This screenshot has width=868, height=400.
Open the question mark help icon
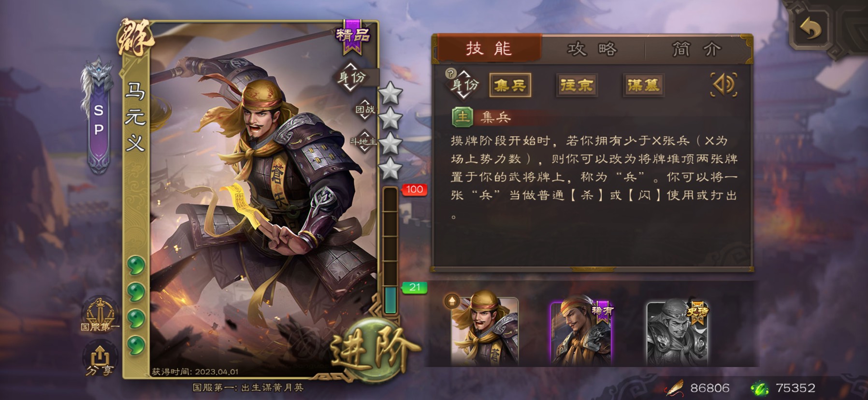coord(450,73)
